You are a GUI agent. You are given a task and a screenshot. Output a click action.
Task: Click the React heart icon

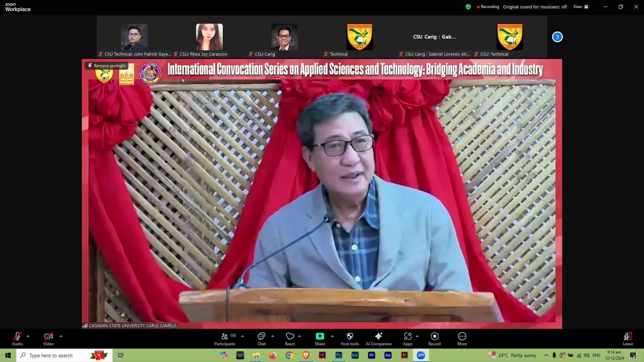coord(290,336)
